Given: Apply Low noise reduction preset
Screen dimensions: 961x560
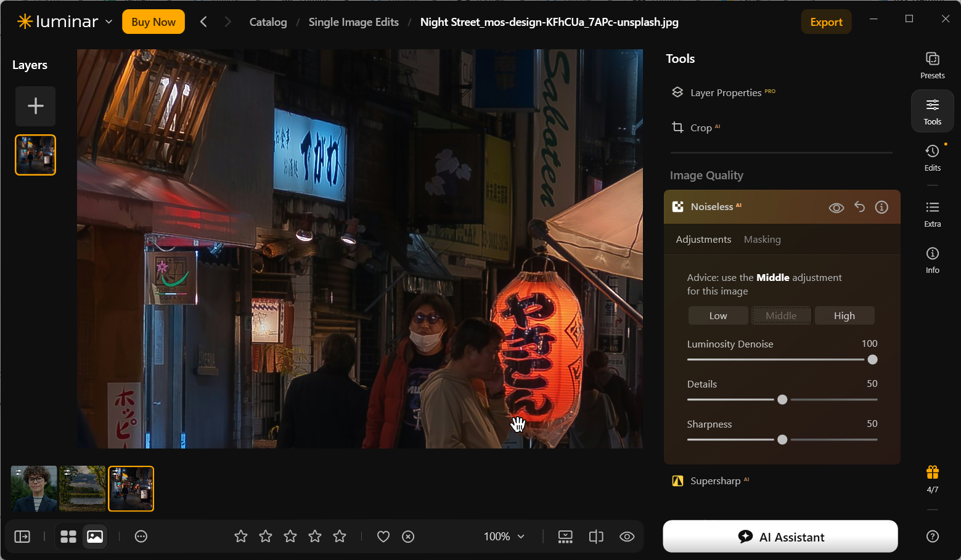Looking at the screenshot, I should point(718,315).
